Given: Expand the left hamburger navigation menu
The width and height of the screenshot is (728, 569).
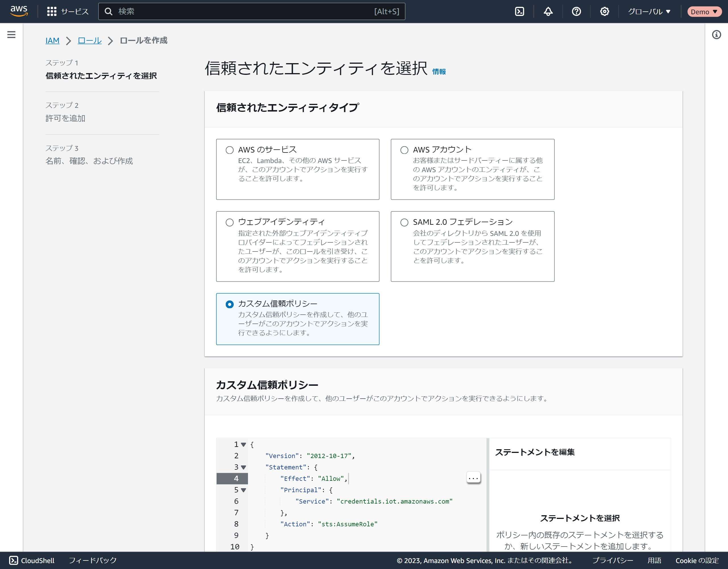Looking at the screenshot, I should click(x=11, y=35).
